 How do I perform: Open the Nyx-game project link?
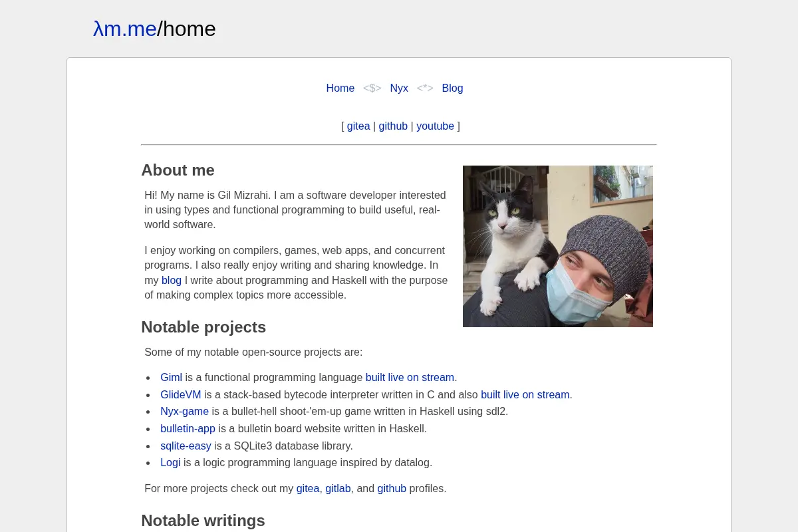click(184, 412)
